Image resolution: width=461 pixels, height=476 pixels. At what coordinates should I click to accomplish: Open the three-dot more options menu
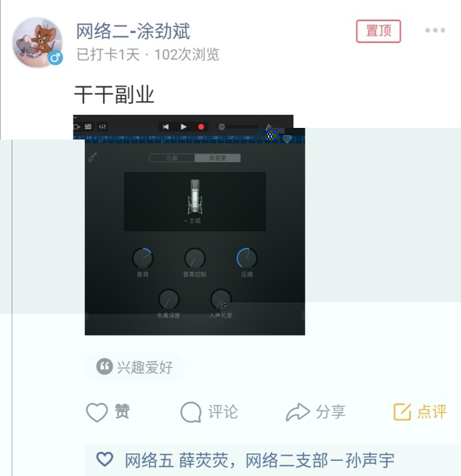(x=435, y=31)
